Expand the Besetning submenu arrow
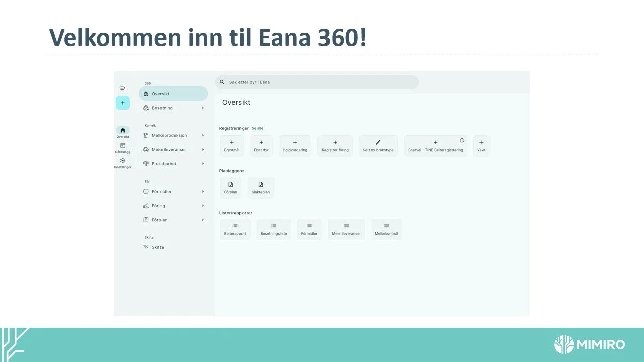644x362 pixels. [203, 108]
